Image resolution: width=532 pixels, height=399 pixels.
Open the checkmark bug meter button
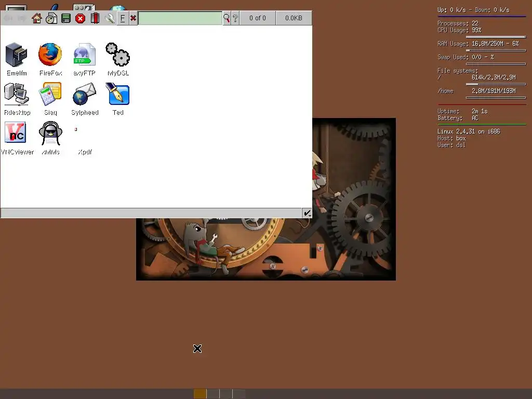[307, 212]
